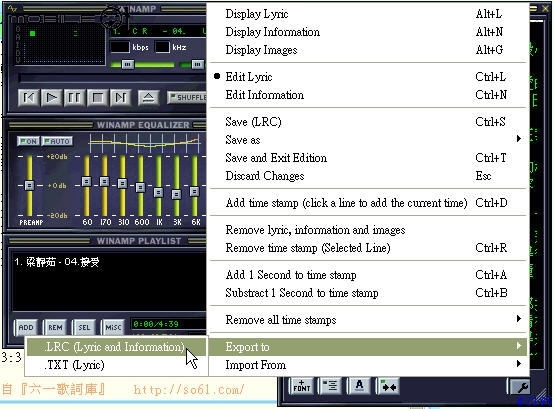Click the arrows icon in lyric toolbar
The height and width of the screenshot is (409, 554).
click(x=388, y=386)
